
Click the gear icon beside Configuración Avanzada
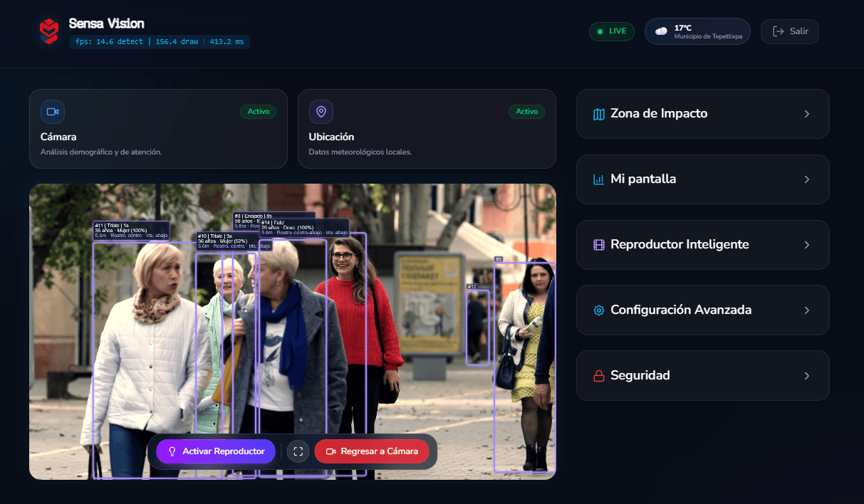point(598,310)
